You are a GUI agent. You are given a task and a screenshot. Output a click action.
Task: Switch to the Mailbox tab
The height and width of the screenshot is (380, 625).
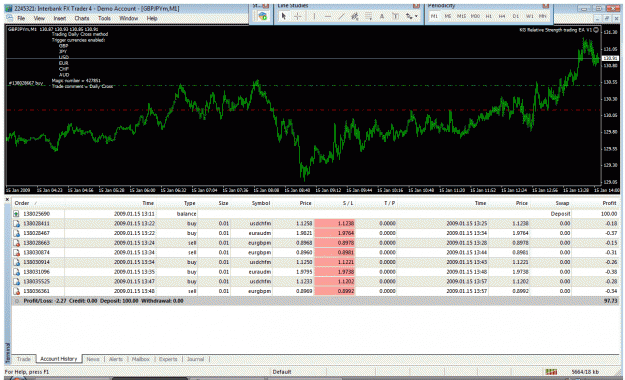click(x=140, y=359)
